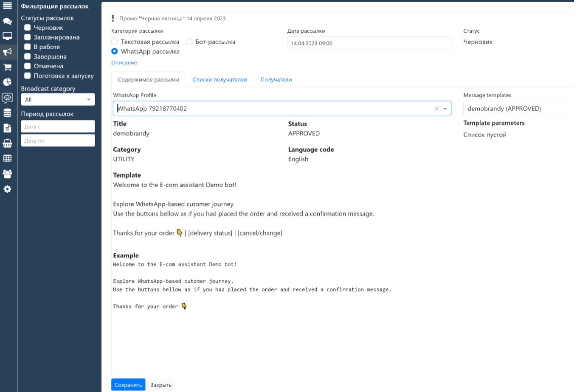Open the database stack sidebar icon
Screen dimensions: 578x392
click(8, 113)
